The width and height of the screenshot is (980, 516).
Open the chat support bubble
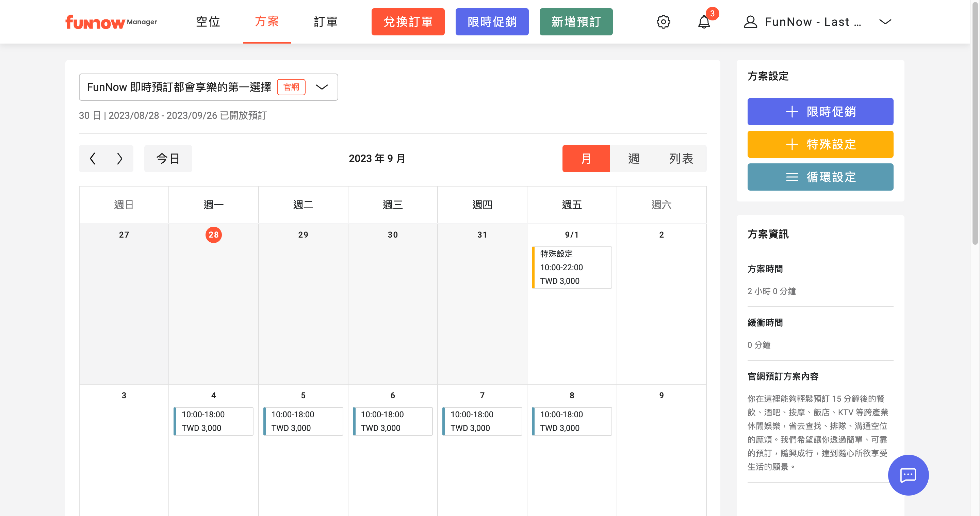(908, 475)
